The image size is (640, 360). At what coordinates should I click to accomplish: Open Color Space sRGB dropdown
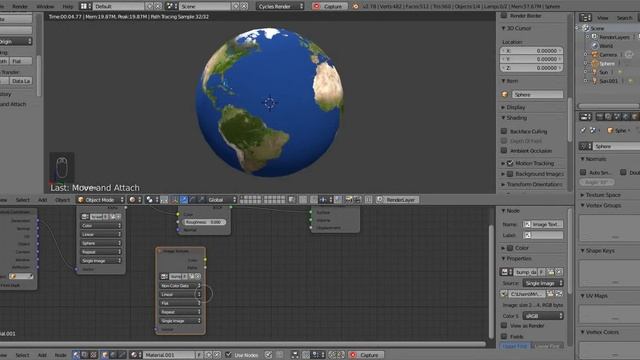click(543, 316)
